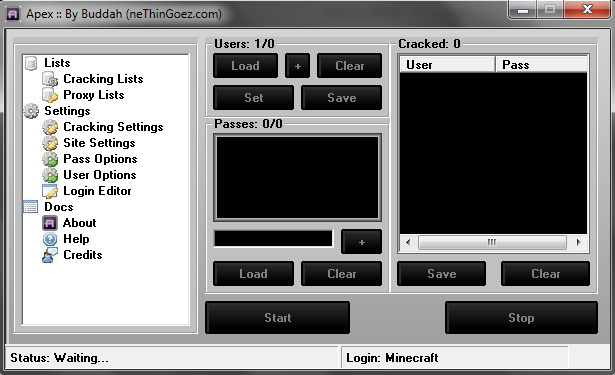Viewport: 615px width, 375px height.
Task: Start the cracking process
Action: 277,318
